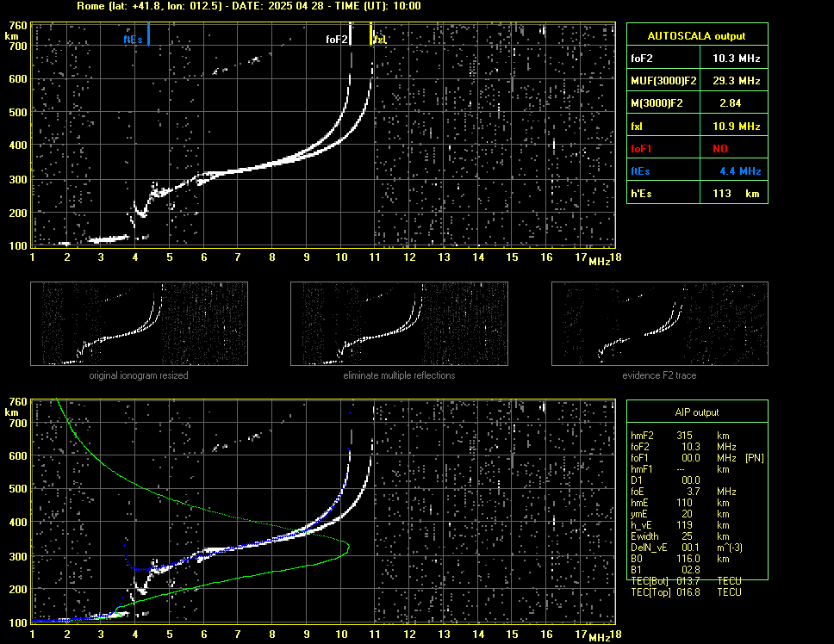
Task: Select the foF2 value 10.3 MHz in AUTOSCALA table
Action: pos(736,59)
